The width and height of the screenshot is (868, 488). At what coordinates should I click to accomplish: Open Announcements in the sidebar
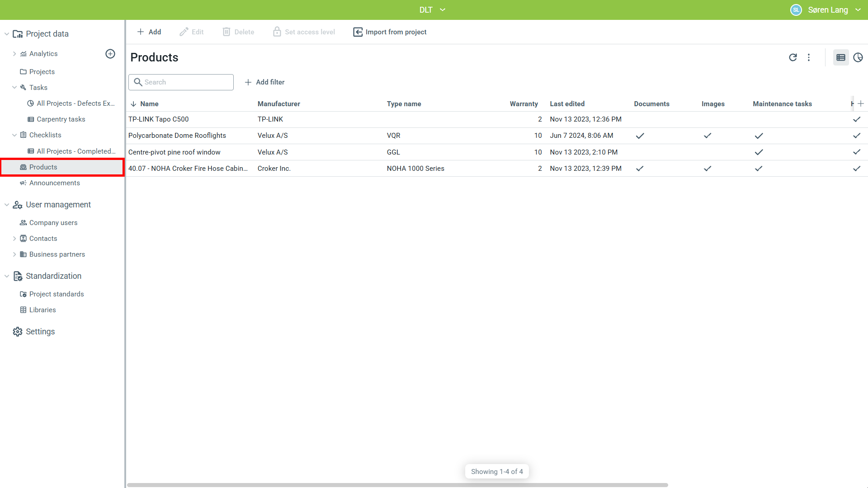point(54,183)
